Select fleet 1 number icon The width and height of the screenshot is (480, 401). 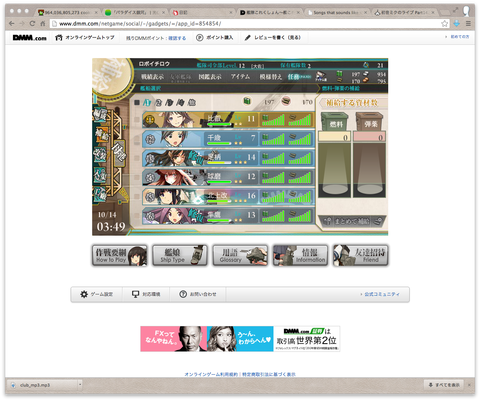(147, 102)
